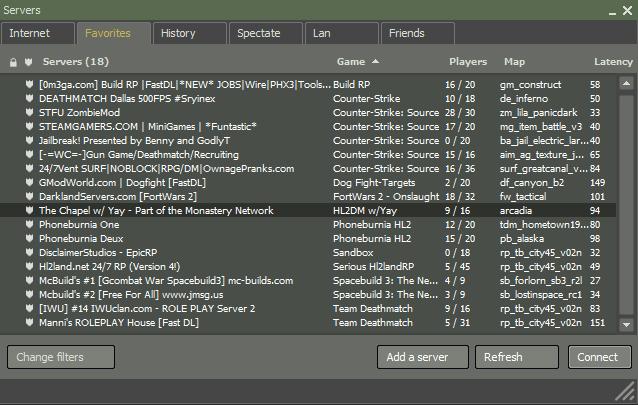Click game name 'FortWars 2 - Onslaught'

point(386,196)
